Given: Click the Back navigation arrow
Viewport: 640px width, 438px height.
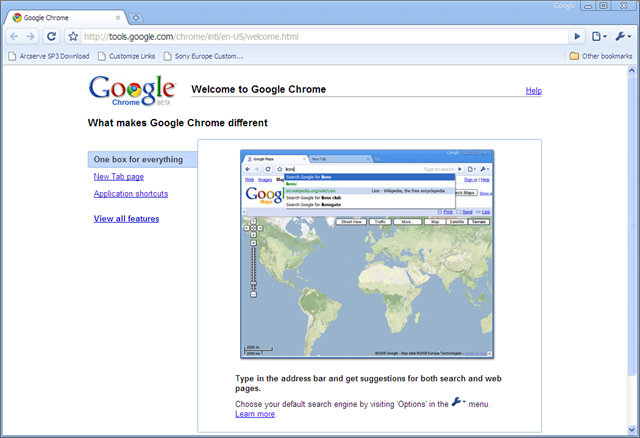Looking at the screenshot, I should (14, 36).
